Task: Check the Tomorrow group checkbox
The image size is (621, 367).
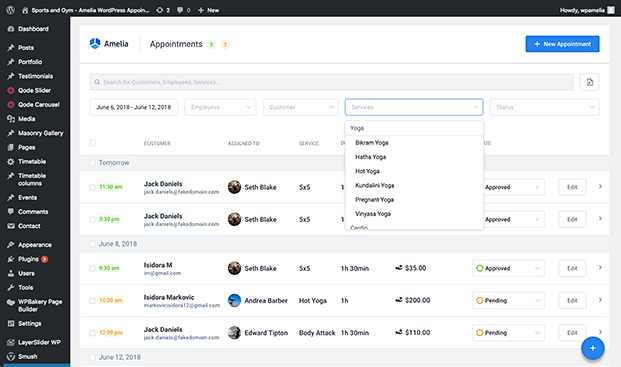Action: pyautogui.click(x=92, y=163)
